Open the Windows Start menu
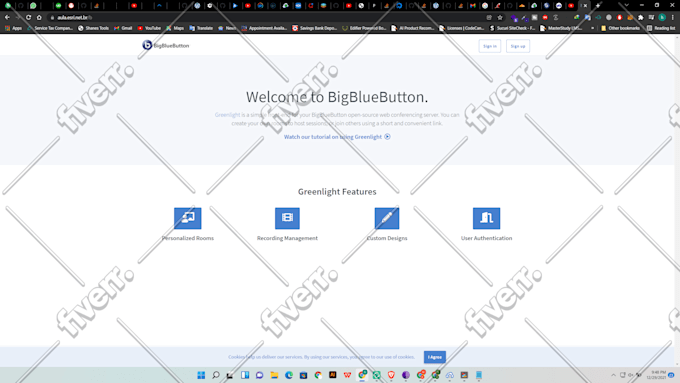This screenshot has height=383, width=680. 201,375
